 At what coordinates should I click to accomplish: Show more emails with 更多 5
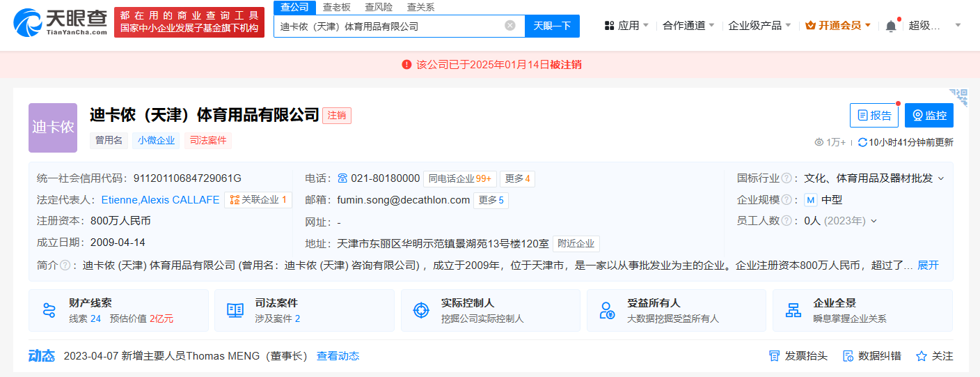(492, 200)
